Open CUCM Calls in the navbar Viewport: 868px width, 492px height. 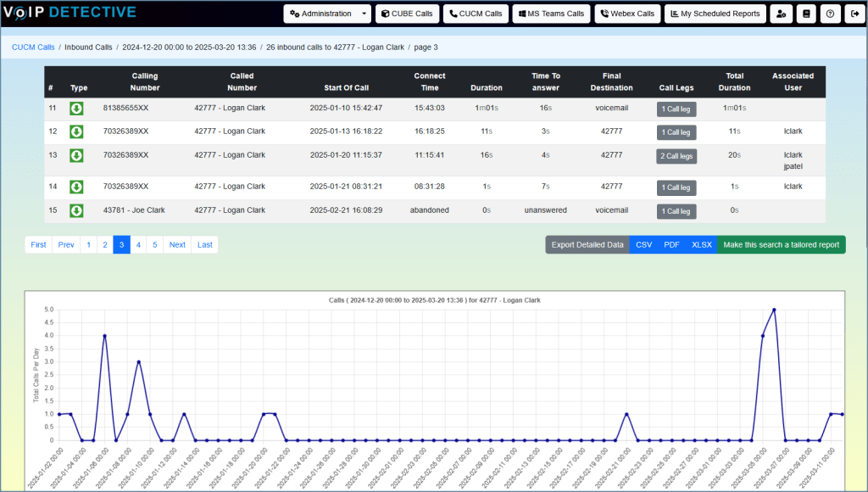click(x=476, y=14)
